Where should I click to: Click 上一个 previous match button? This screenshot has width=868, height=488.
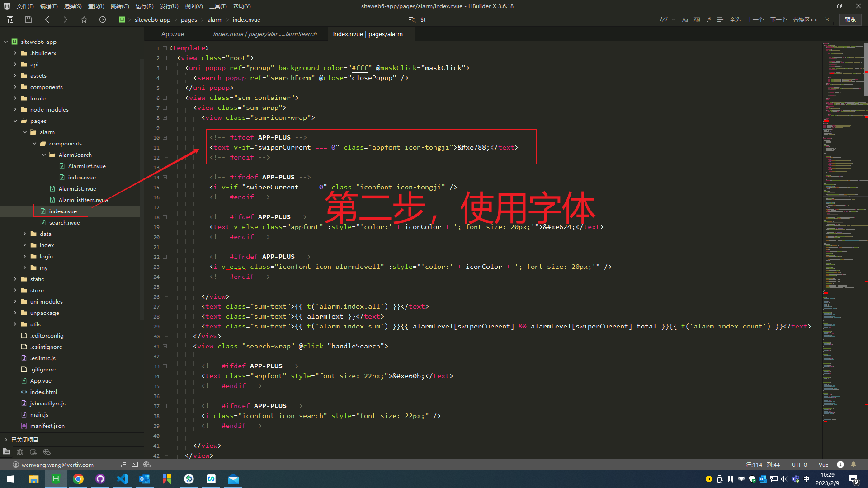click(755, 19)
